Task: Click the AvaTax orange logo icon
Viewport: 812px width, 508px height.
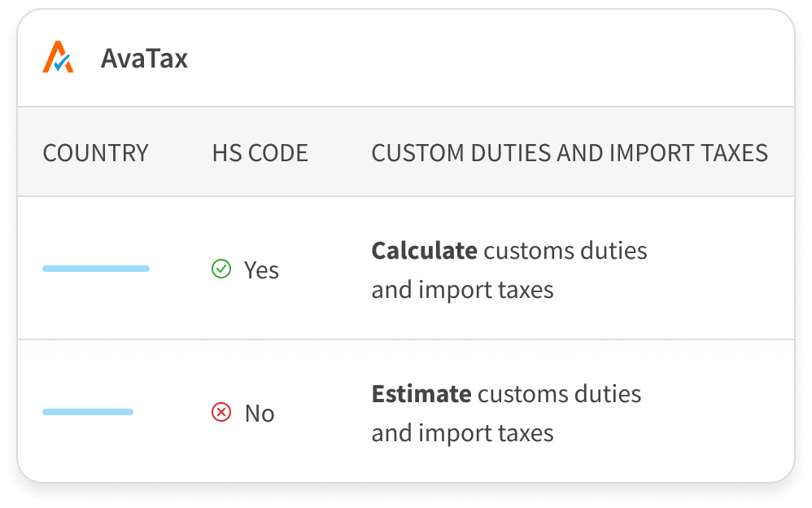Action: [58, 58]
